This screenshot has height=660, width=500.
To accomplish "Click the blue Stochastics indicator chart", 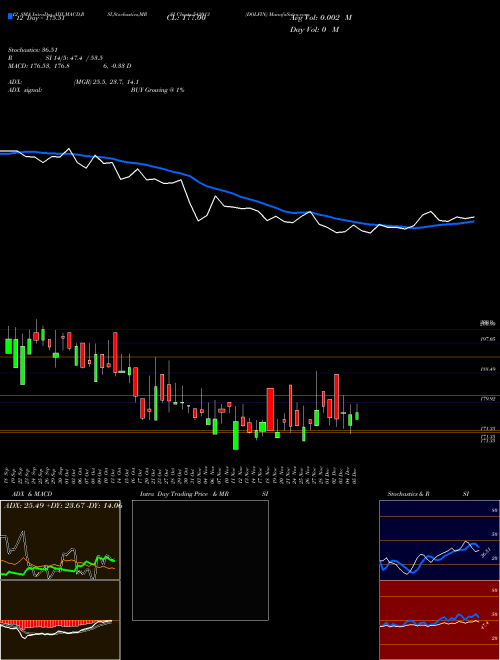I will [439, 540].
